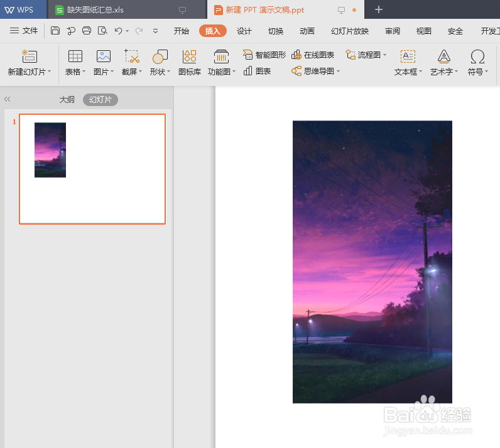Screen dimensions: 500x448
Task: Select slide 1 thumbnail in panel
Action: point(92,169)
